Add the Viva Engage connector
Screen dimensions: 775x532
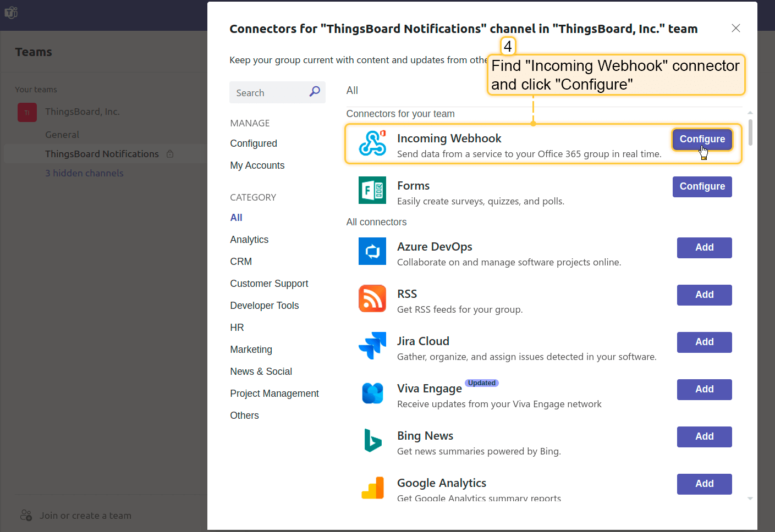pyautogui.click(x=704, y=389)
